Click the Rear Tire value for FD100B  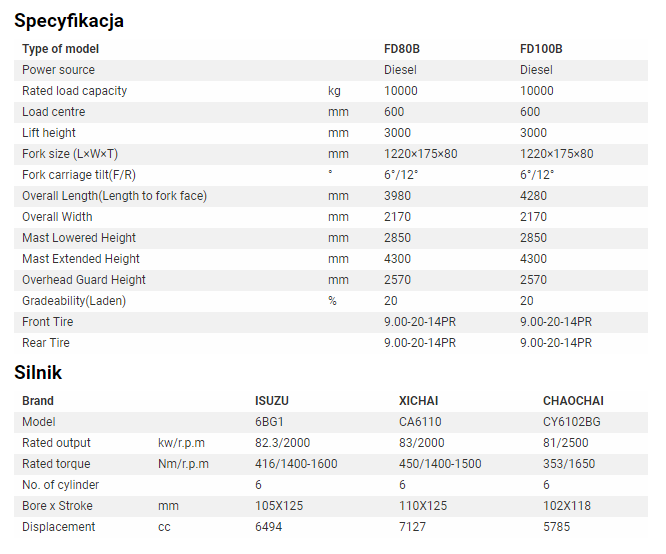pos(556,343)
